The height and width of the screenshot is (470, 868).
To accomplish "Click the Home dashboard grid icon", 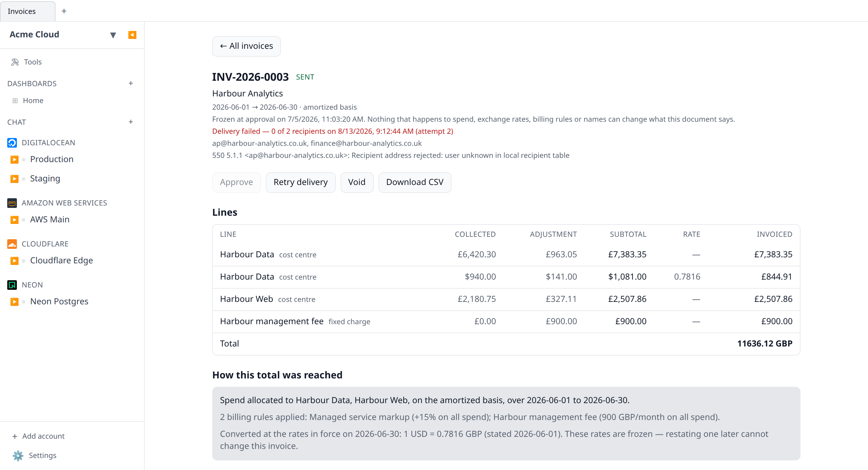I will point(15,101).
